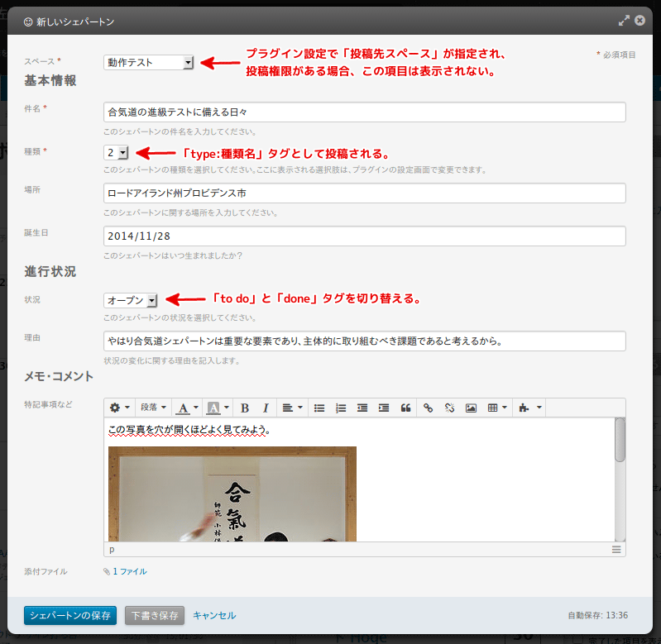
Task: Click the 件名 input field
Action: 364,112
